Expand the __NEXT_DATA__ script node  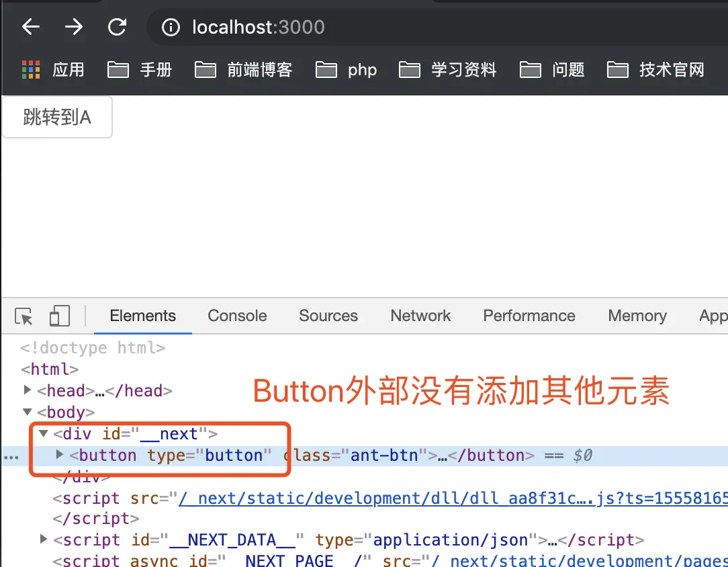(x=43, y=539)
